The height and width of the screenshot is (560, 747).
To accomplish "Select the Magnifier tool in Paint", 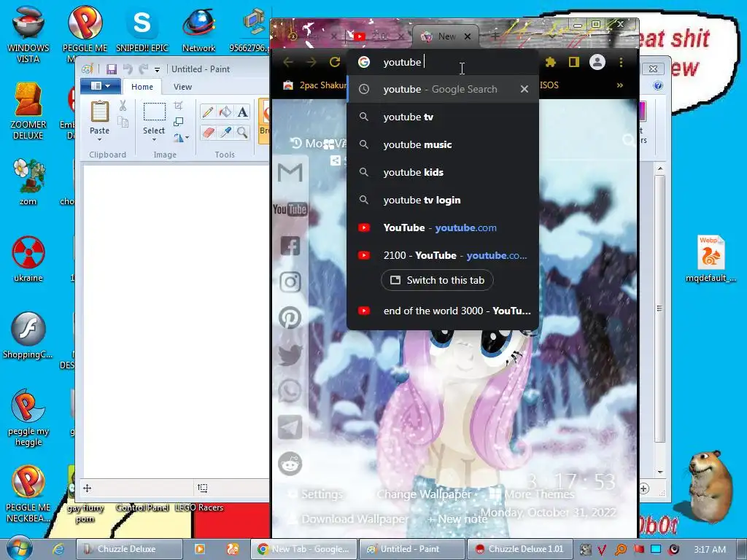I will [242, 132].
